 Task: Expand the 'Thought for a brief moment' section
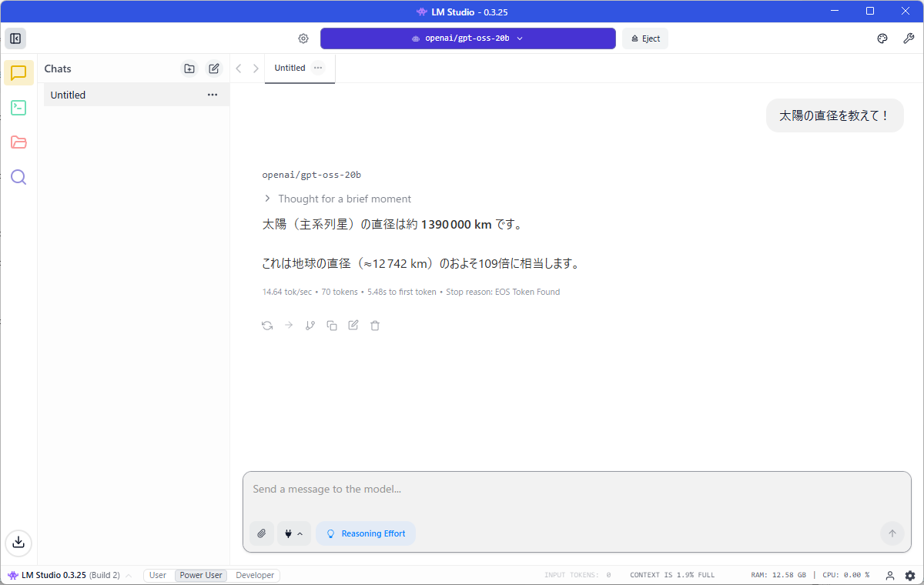point(337,199)
